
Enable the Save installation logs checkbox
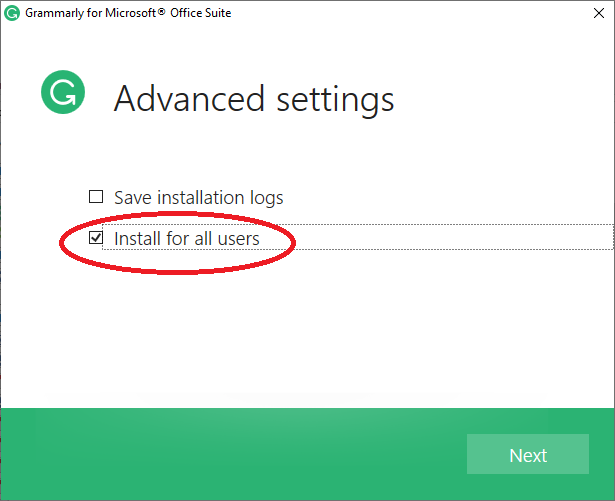click(x=96, y=197)
